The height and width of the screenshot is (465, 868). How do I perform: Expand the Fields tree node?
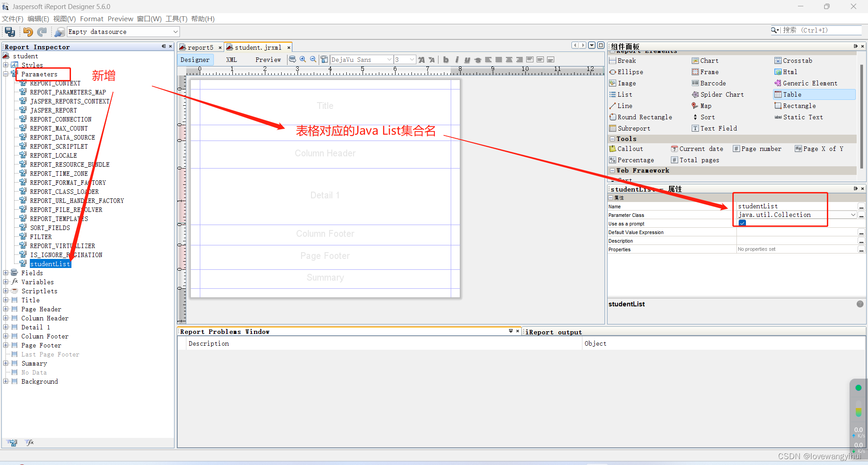click(6, 273)
